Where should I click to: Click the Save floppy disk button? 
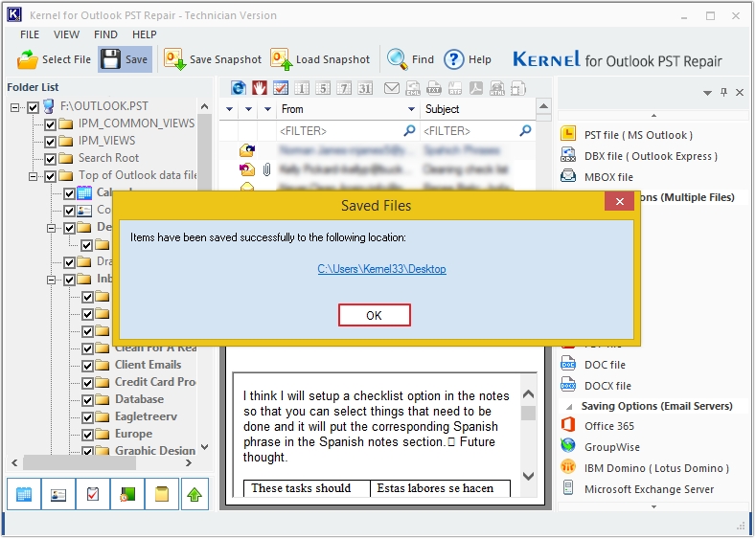(125, 59)
